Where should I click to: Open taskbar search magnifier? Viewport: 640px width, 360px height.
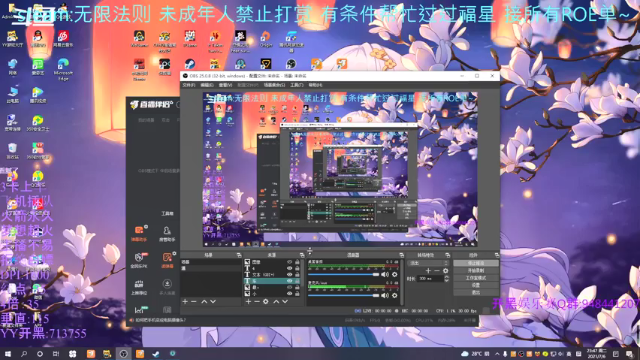coord(24,353)
